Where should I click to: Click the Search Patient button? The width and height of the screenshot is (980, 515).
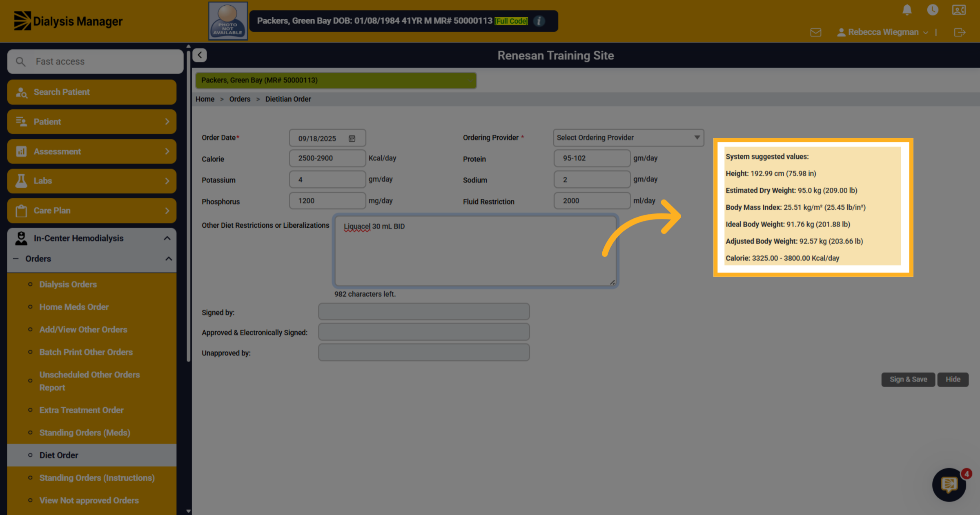[92, 92]
